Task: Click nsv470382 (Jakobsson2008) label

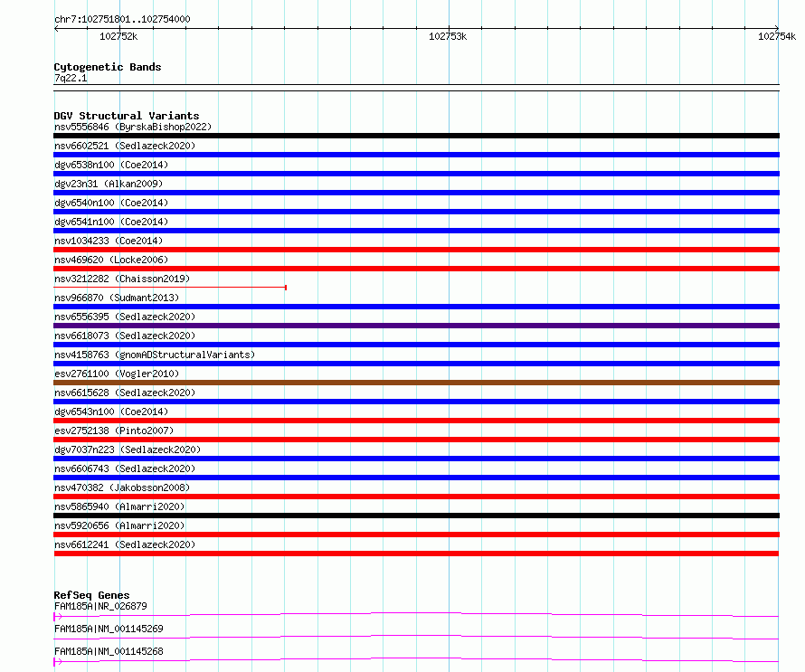Action: pyautogui.click(x=122, y=487)
